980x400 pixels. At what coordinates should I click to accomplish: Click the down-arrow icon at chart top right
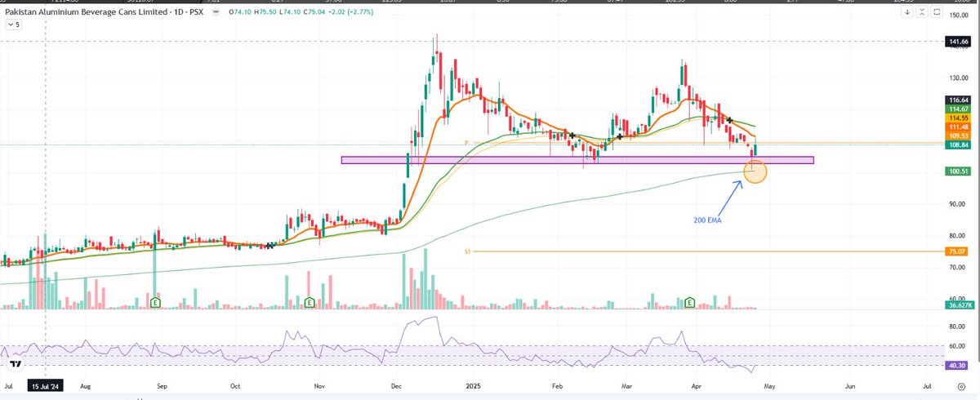coord(907,11)
